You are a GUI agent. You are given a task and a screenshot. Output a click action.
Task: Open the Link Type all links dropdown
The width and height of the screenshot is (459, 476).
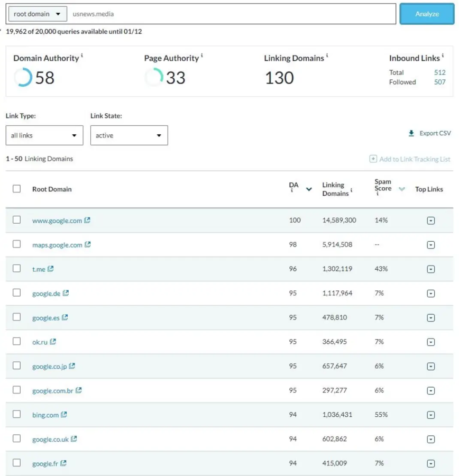point(44,135)
